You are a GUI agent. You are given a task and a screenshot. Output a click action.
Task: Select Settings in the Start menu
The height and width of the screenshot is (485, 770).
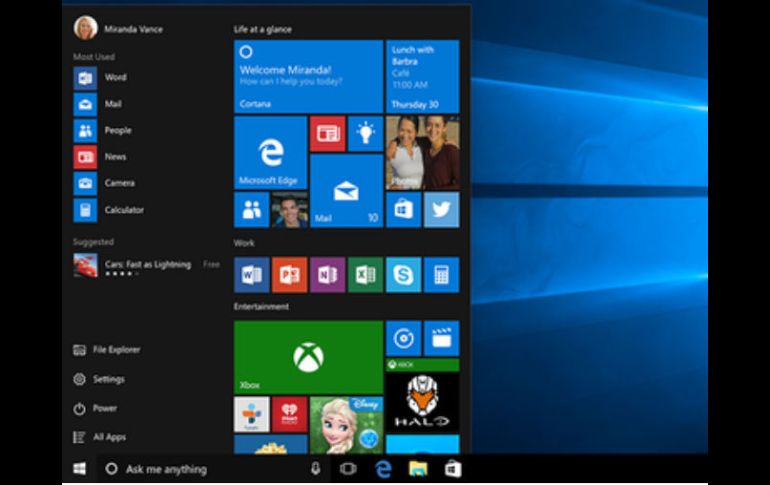108,379
